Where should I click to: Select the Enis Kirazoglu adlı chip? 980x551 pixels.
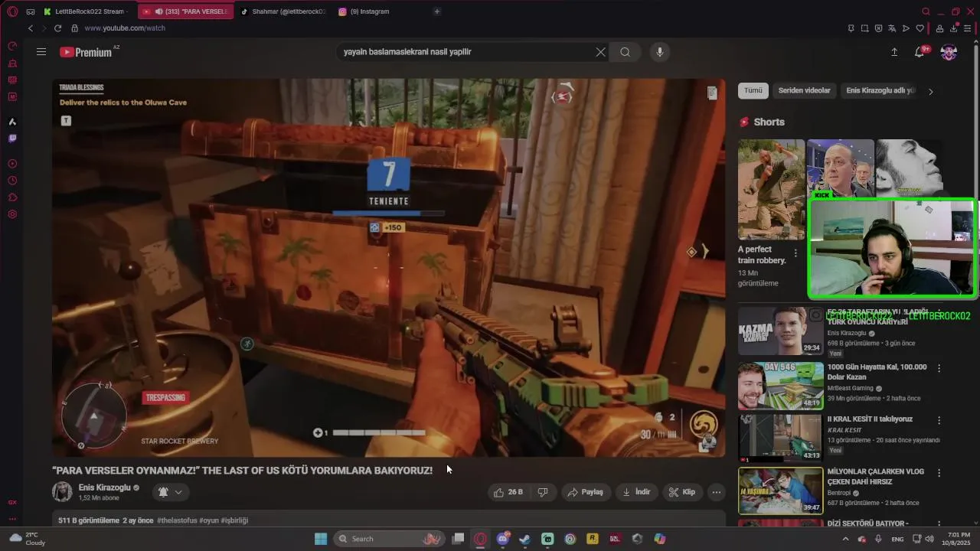pos(880,90)
